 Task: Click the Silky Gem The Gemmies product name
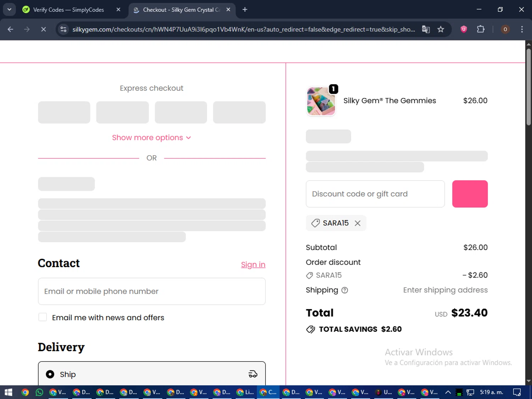[389, 101]
